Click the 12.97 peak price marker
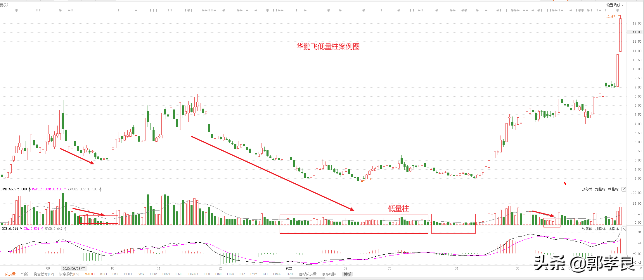Screen dimensions: 644x280 (x=610, y=17)
